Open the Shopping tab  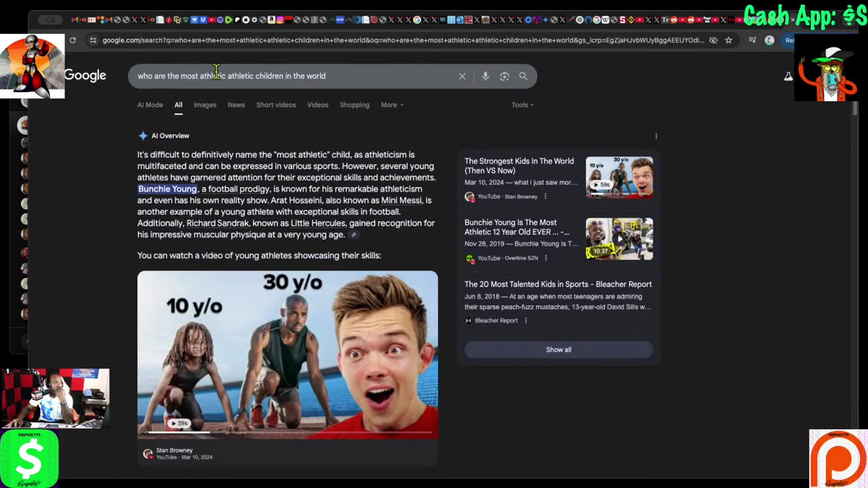pos(355,105)
